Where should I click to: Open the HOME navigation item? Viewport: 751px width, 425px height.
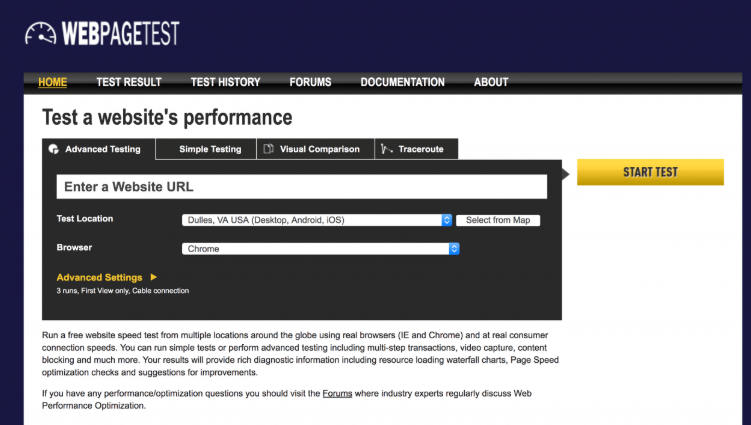(x=53, y=82)
